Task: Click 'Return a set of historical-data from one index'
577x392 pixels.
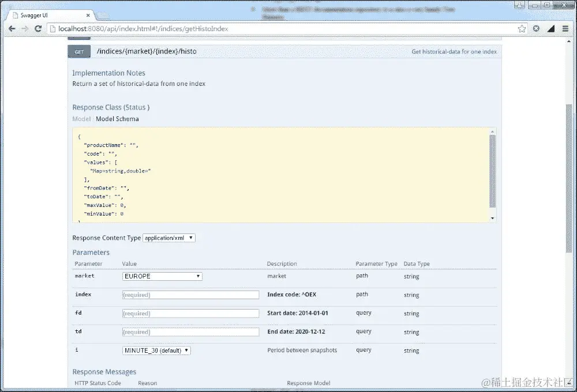Action: [138, 84]
